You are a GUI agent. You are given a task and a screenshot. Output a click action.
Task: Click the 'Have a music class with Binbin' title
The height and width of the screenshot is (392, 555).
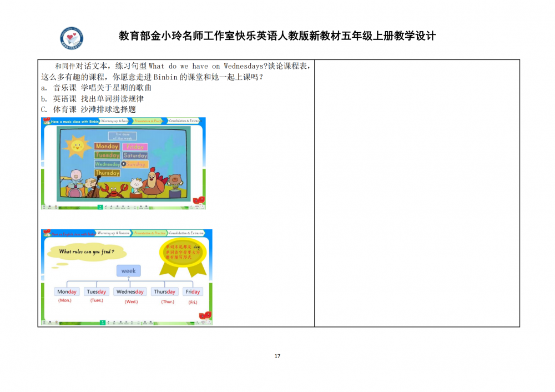75,122
